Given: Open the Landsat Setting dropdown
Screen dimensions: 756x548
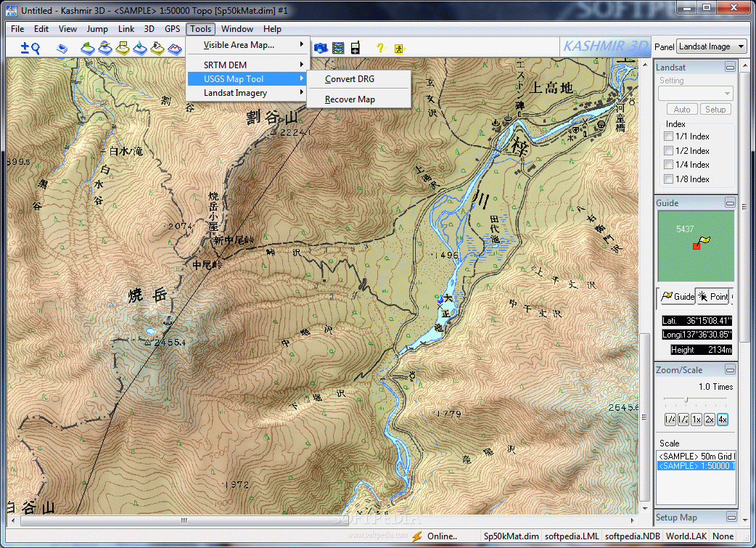Looking at the screenshot, I should pos(695,93).
